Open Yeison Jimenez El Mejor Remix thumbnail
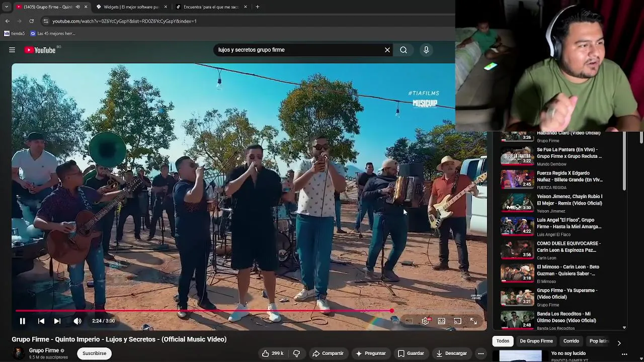This screenshot has height=362, width=644. [x=517, y=203]
